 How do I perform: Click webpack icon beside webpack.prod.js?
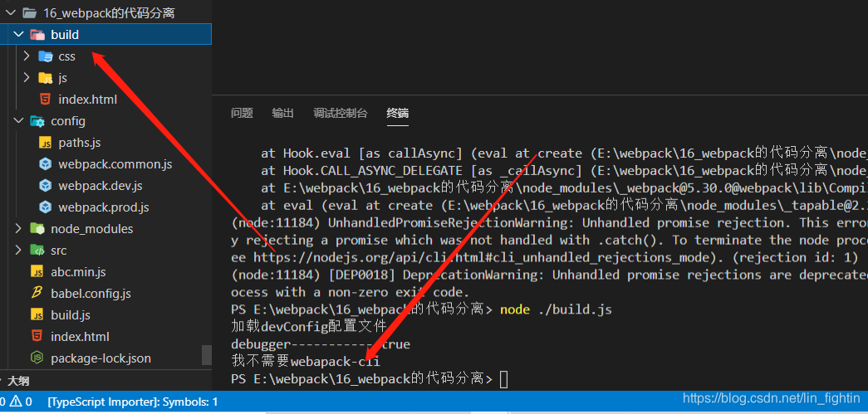point(46,207)
